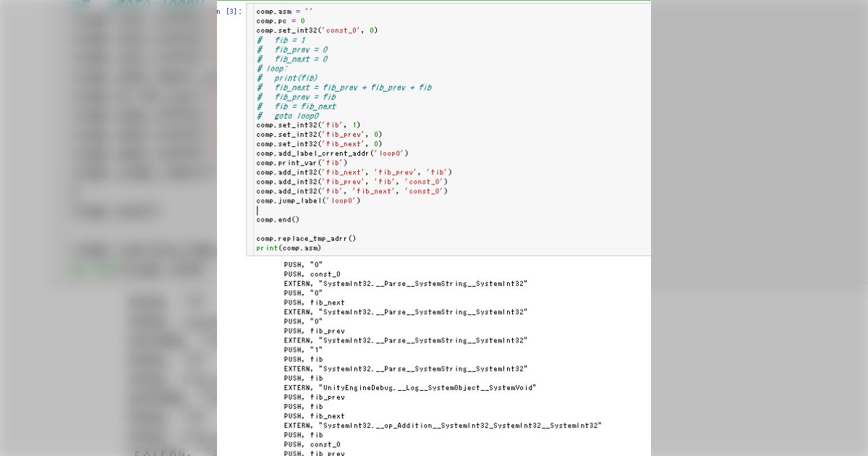Viewport: 868px width, 456px height.
Task: Click the comp.set_int32('fib', 1) line
Action: click(x=307, y=125)
